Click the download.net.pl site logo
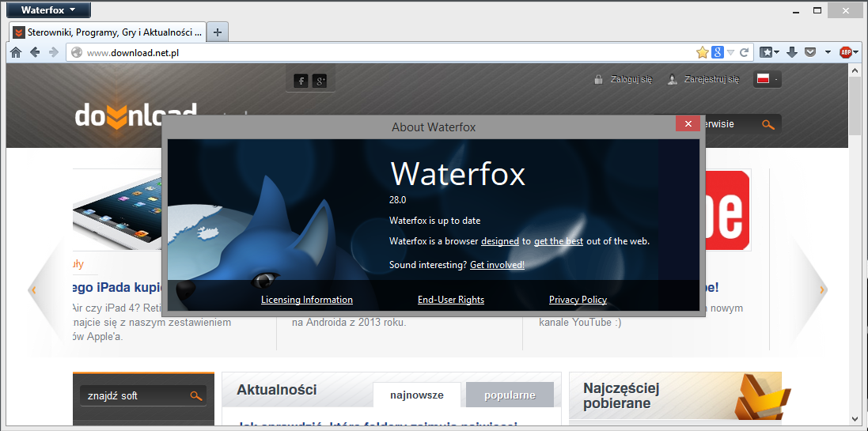 (x=135, y=117)
